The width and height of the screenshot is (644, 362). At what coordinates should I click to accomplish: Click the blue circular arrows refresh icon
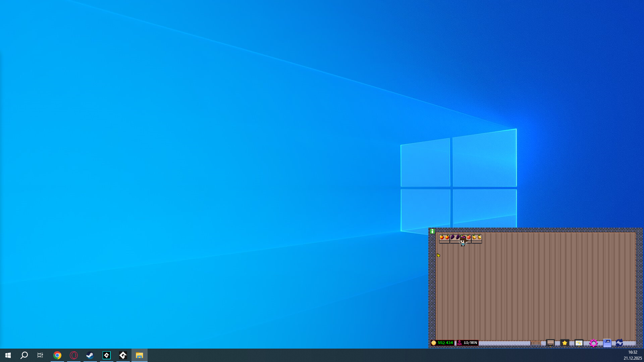pyautogui.click(x=620, y=343)
